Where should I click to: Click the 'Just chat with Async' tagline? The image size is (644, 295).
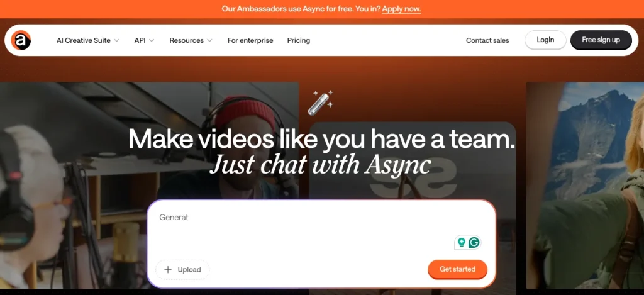(320, 165)
